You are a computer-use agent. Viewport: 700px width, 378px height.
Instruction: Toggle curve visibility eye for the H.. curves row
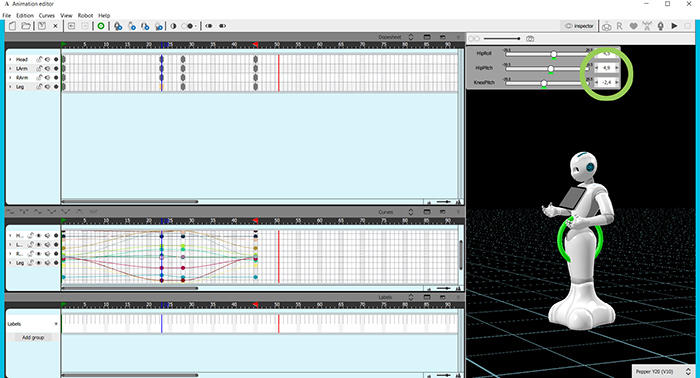[39, 235]
